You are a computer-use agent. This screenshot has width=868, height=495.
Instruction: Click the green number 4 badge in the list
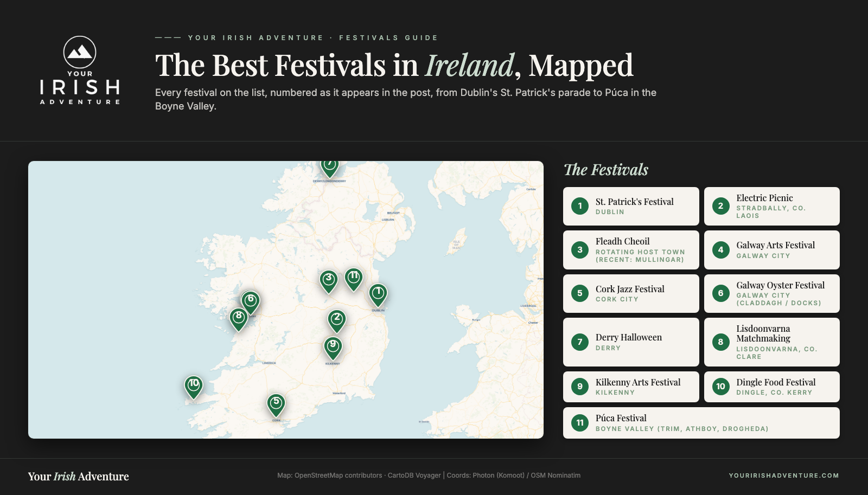coord(720,250)
